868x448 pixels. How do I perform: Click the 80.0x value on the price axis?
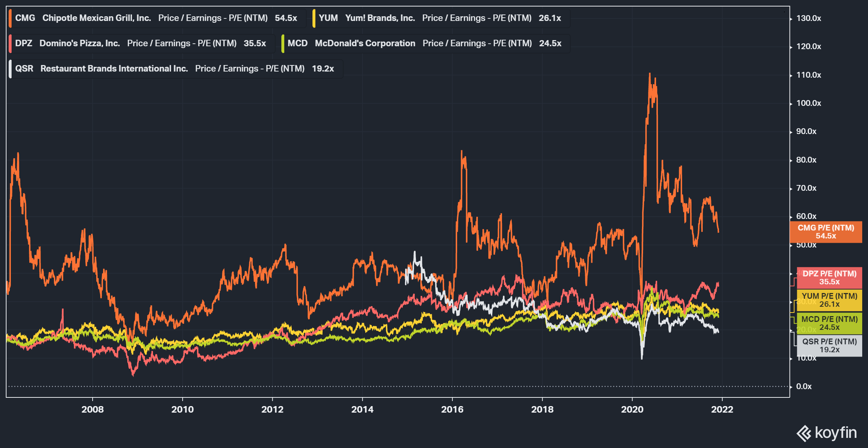click(807, 160)
